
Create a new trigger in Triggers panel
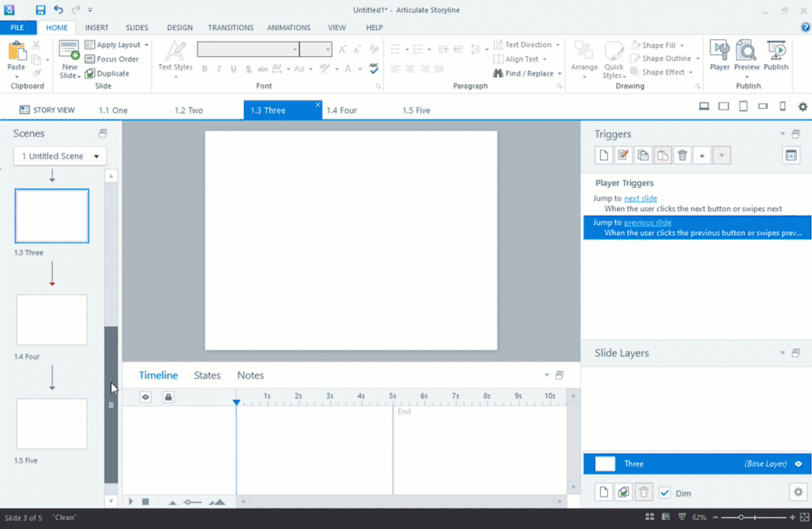[x=604, y=155]
